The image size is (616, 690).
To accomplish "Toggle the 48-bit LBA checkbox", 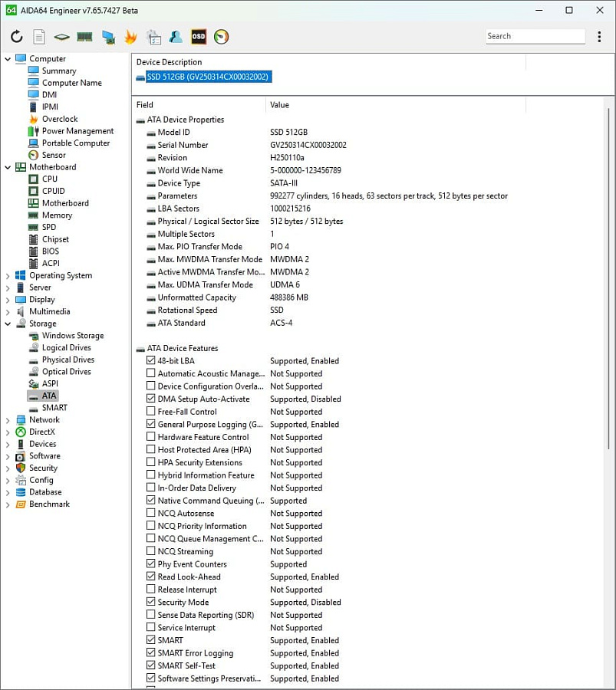I will [150, 360].
